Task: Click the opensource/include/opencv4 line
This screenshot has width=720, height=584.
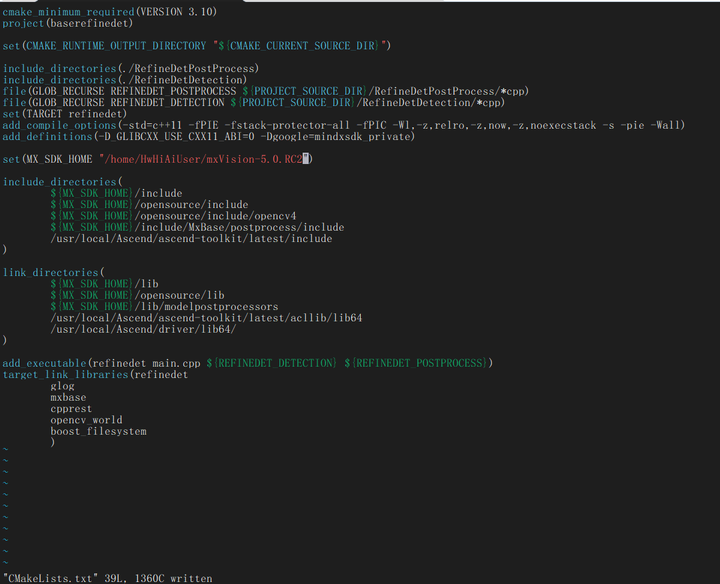Action: pyautogui.click(x=173, y=216)
